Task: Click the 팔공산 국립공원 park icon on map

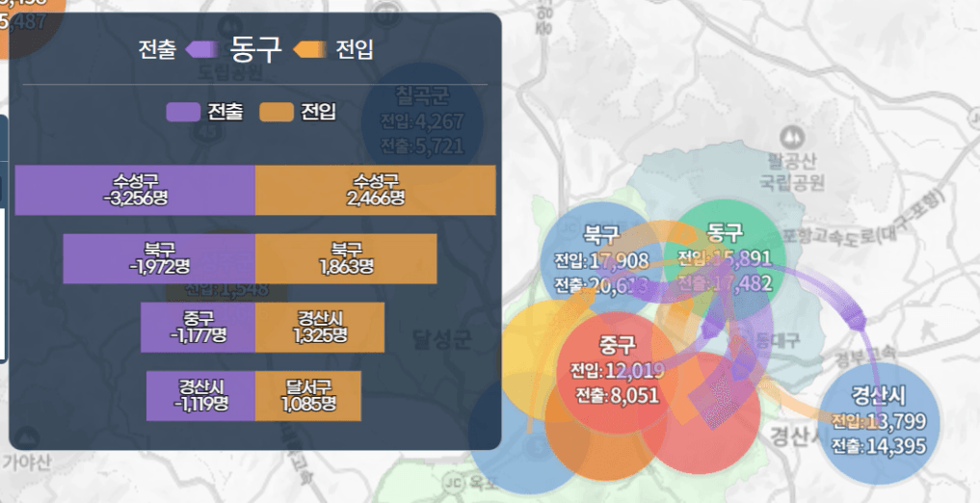Action: tap(792, 138)
